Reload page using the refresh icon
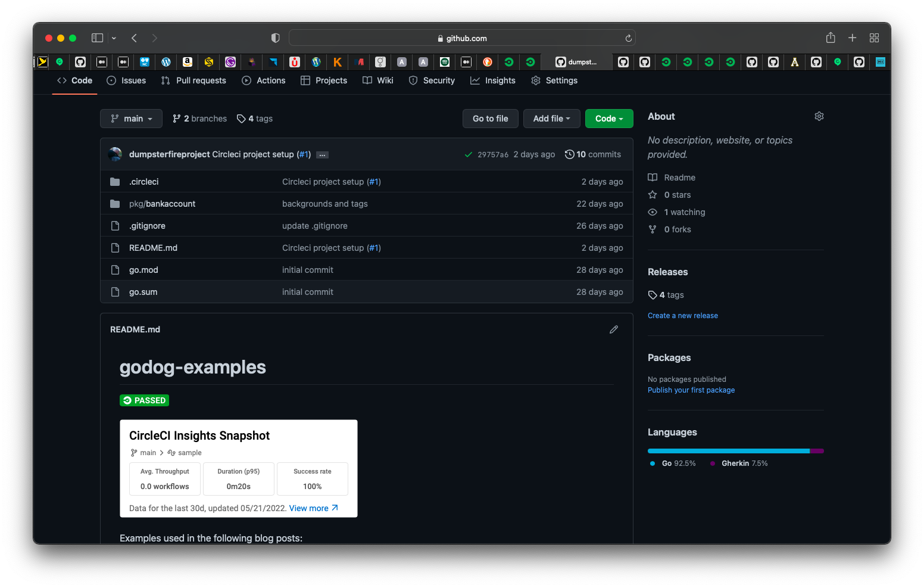 [628, 38]
